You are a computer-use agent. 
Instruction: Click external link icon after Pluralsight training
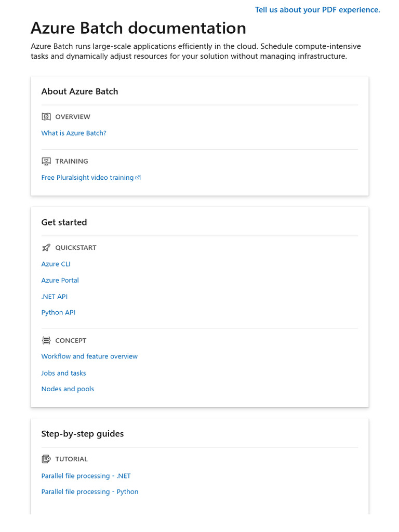point(138,178)
